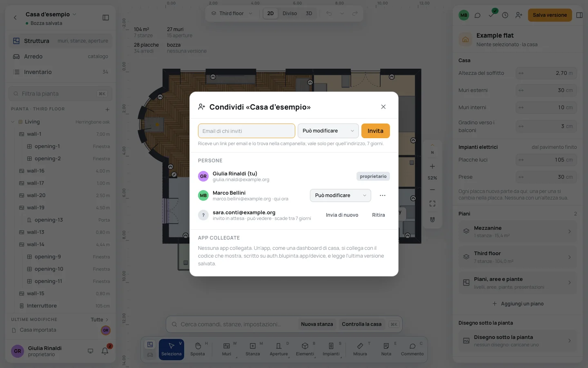Image resolution: width=588 pixels, height=368 pixels.
Task: Open the Inventario section
Action: click(x=60, y=72)
